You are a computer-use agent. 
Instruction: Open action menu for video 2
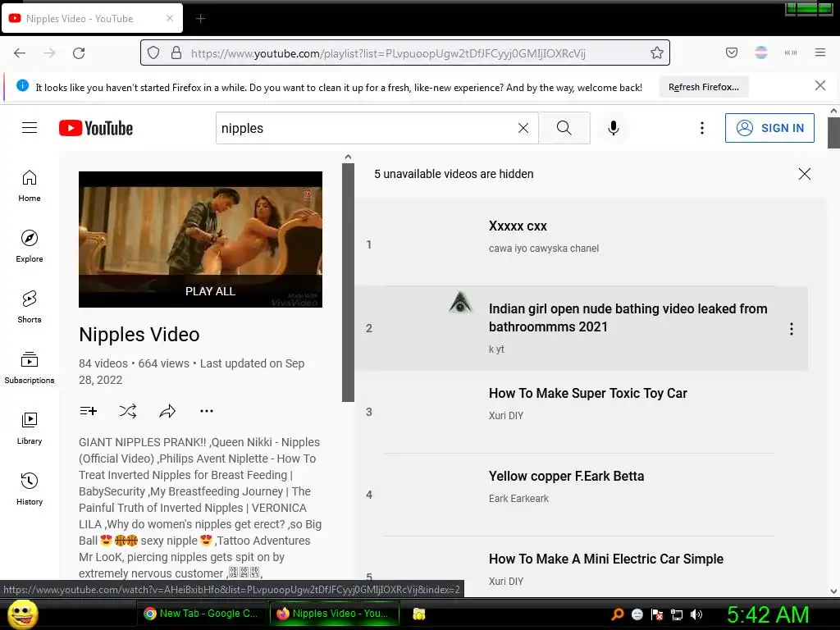click(x=792, y=329)
